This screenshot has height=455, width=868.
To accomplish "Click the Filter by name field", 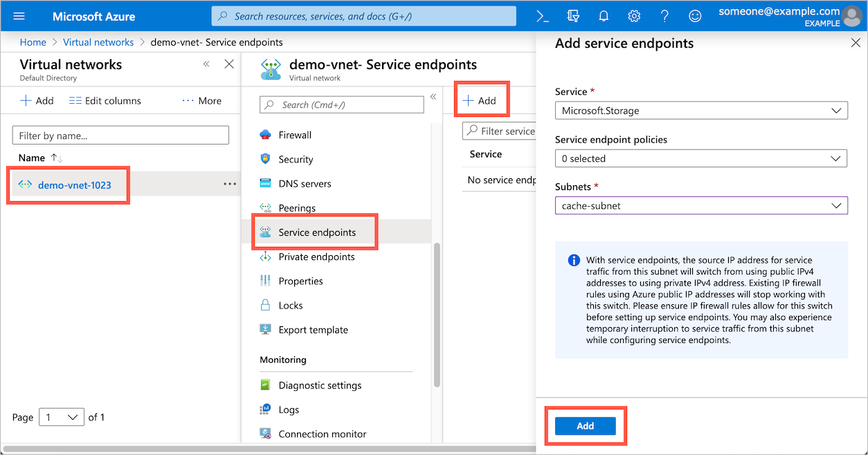I will (120, 136).
